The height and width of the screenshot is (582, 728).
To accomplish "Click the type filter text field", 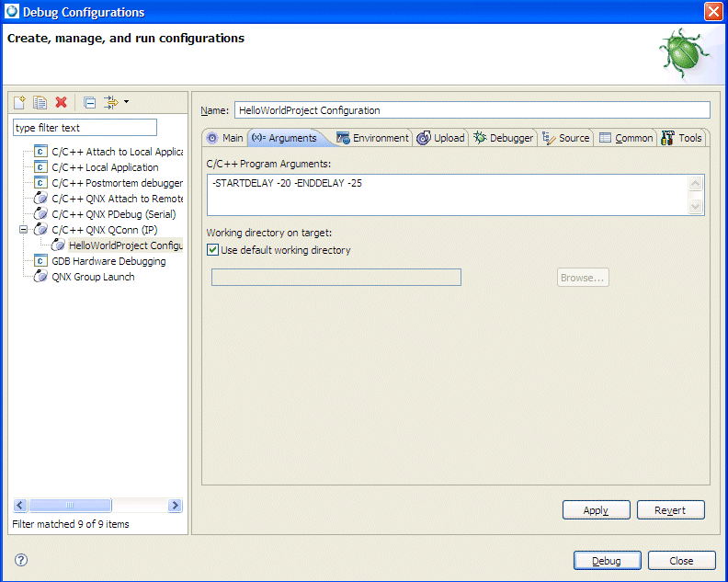I will [85, 128].
